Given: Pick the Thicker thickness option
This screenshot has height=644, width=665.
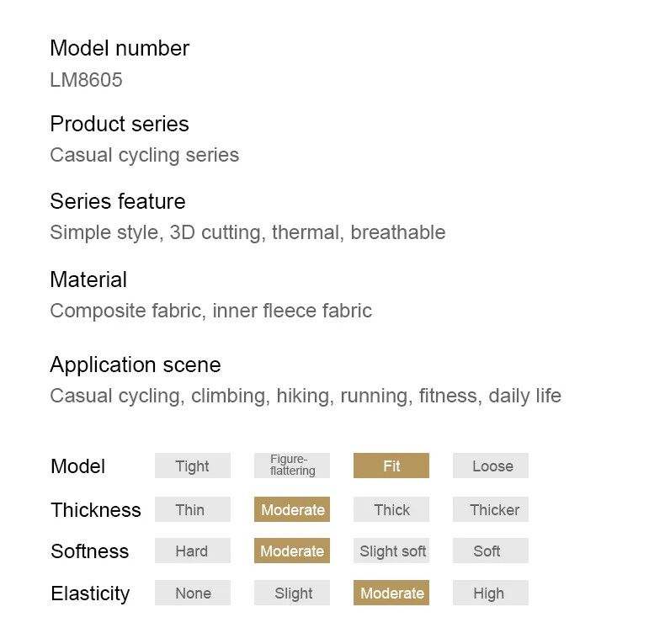Looking at the screenshot, I should pyautogui.click(x=491, y=509).
